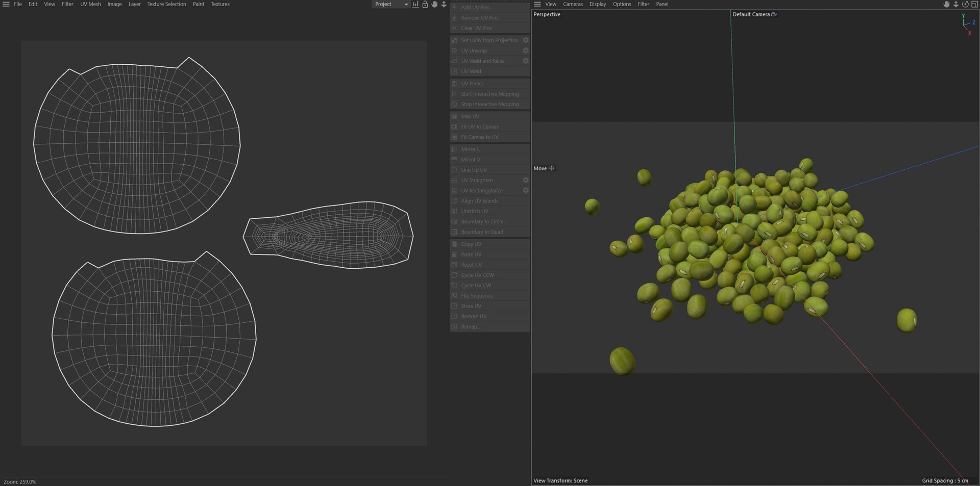Open the Layer menu

tap(134, 4)
